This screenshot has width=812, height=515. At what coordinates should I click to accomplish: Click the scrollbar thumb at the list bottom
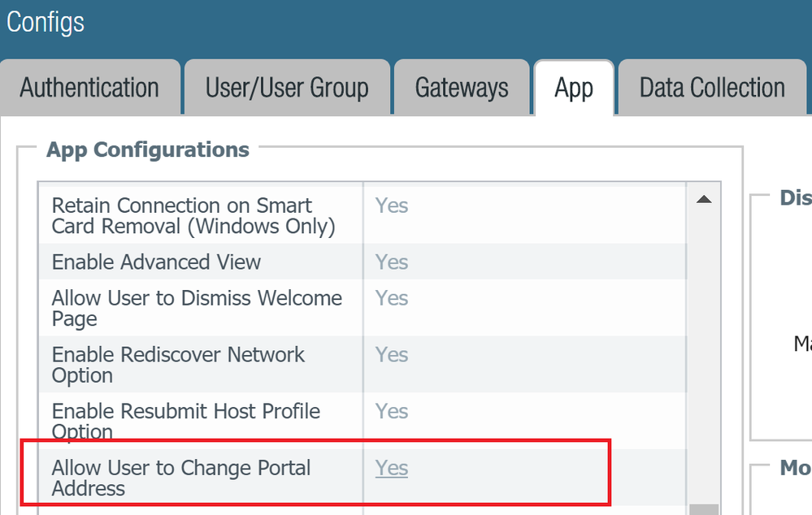[704, 509]
